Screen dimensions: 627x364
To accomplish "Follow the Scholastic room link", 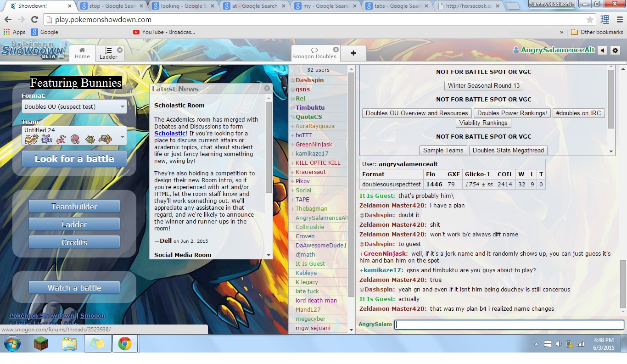I will click(x=169, y=134).
